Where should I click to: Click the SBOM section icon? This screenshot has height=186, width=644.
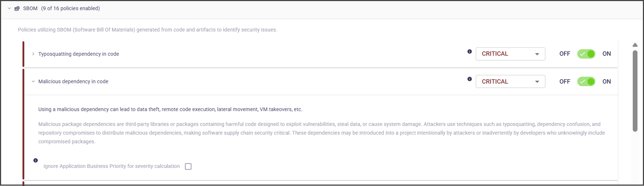(17, 8)
